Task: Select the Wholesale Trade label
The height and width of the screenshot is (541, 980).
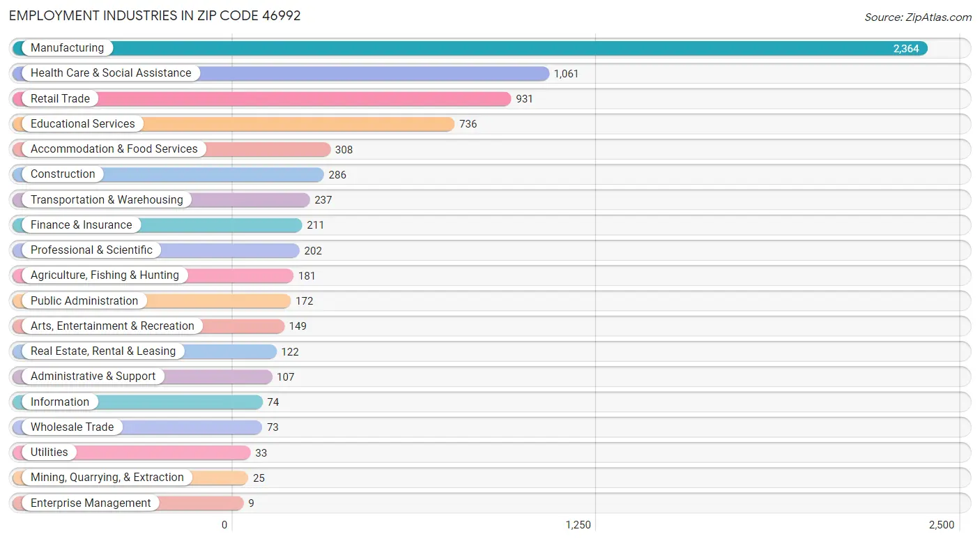Action: (x=72, y=427)
